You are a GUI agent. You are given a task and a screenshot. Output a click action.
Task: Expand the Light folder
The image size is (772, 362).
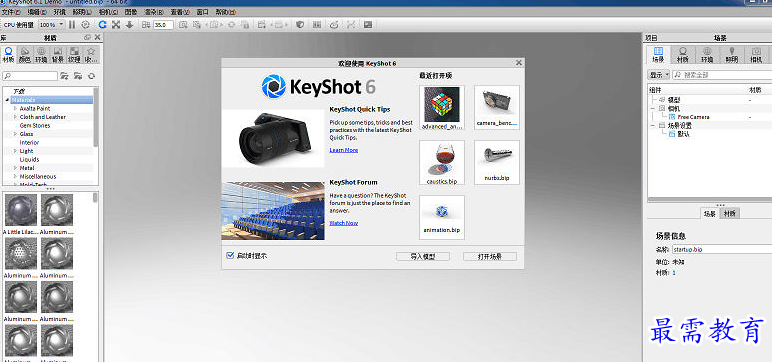pos(15,151)
